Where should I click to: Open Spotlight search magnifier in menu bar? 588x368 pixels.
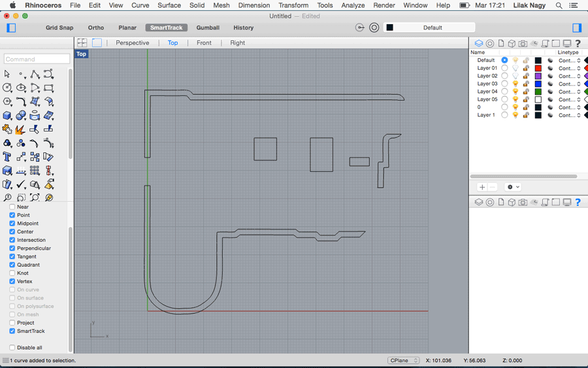tap(559, 6)
